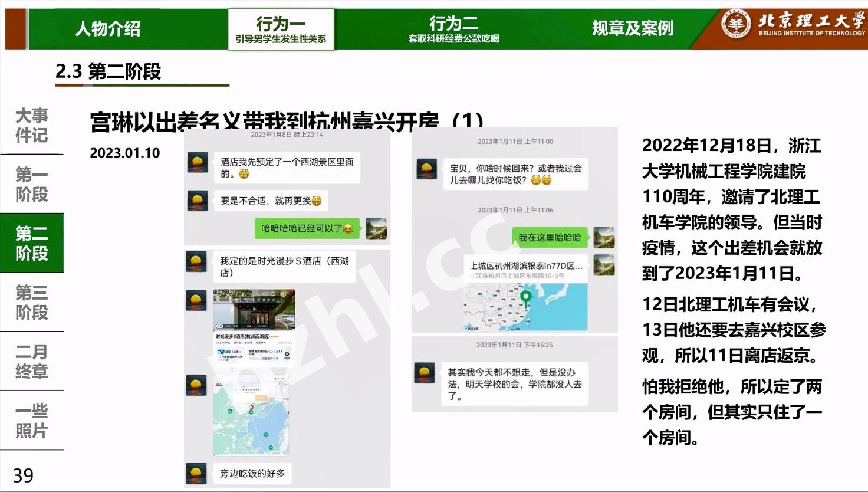The height and width of the screenshot is (492, 868).
Task: Click avatar beside the hotel listing image
Action: [x=196, y=300]
